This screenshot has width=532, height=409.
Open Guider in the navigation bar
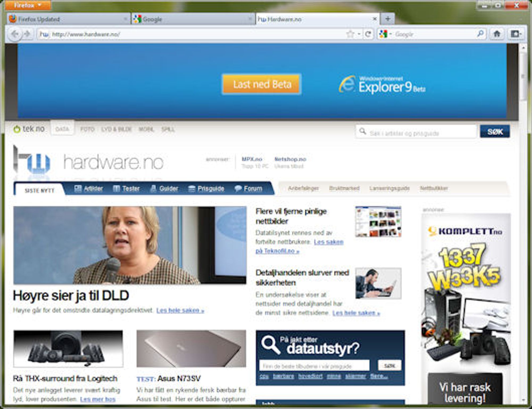164,189
